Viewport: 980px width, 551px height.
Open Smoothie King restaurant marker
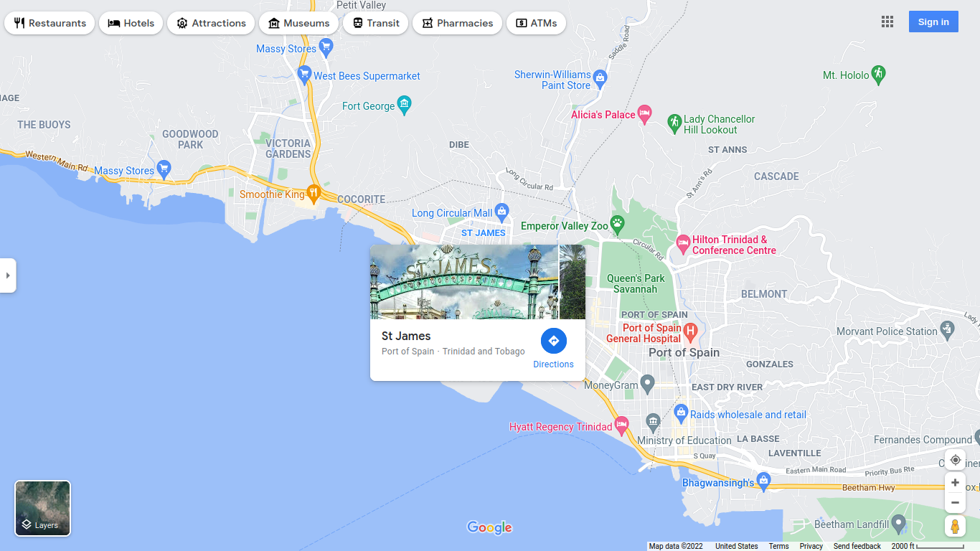point(313,192)
